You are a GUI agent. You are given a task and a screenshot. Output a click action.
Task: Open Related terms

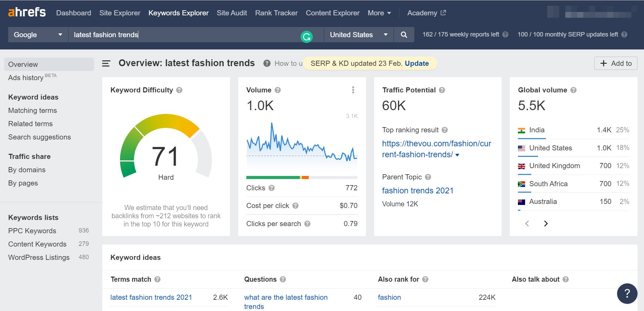coord(31,124)
